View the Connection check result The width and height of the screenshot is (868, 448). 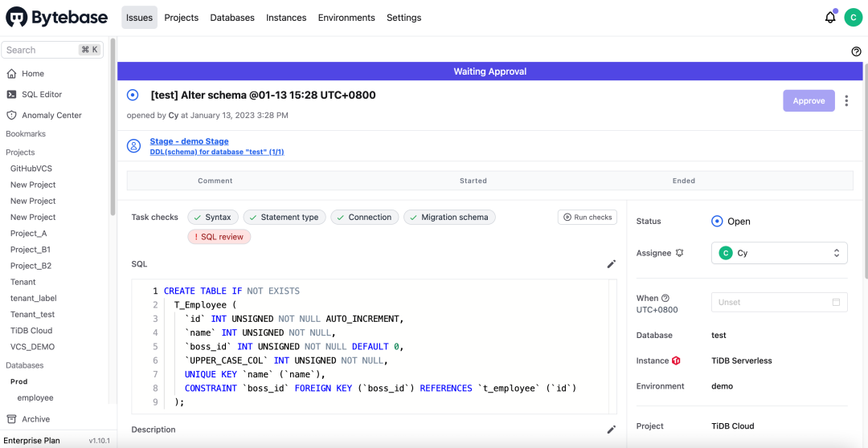[x=365, y=218]
